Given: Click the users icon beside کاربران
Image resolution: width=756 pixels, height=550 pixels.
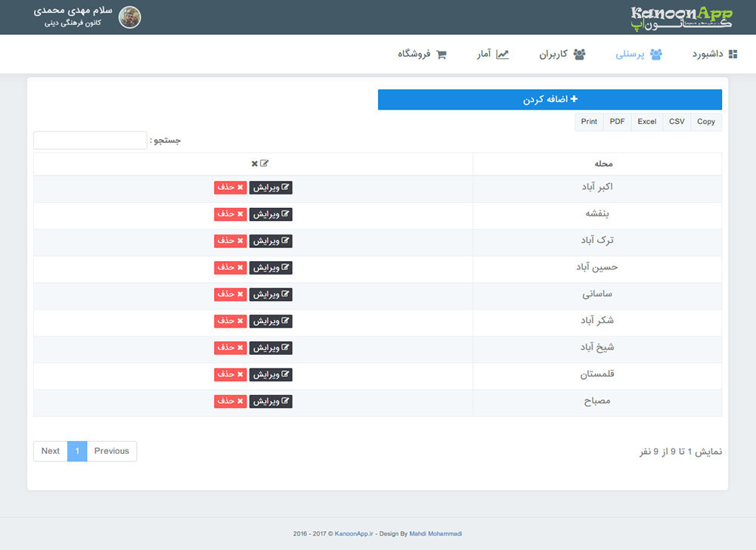Looking at the screenshot, I should [x=579, y=54].
